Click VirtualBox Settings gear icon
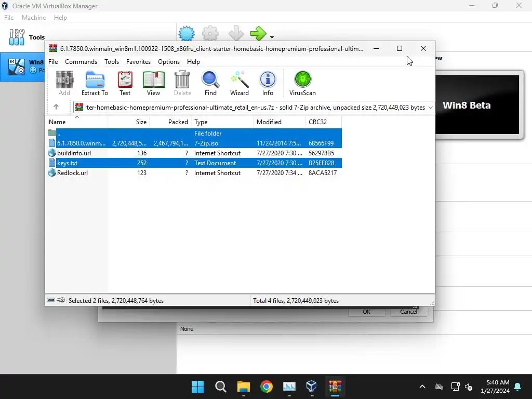 tap(210, 33)
